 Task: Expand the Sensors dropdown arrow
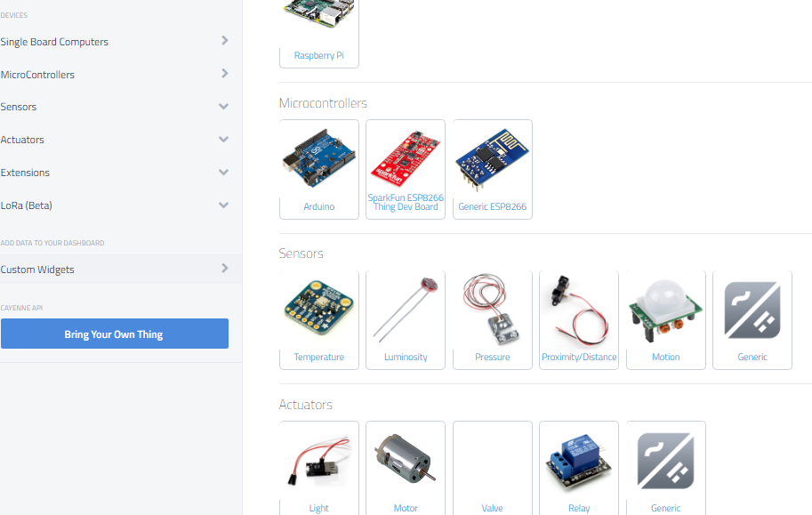coord(224,107)
